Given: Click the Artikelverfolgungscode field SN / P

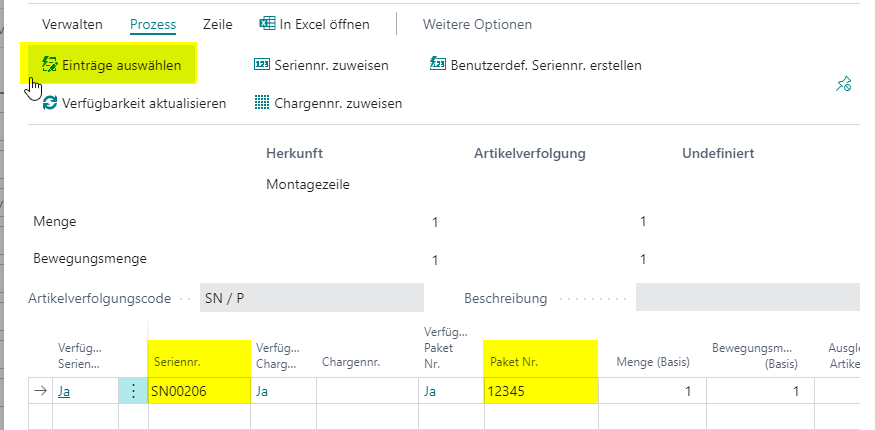Looking at the screenshot, I should click(311, 298).
